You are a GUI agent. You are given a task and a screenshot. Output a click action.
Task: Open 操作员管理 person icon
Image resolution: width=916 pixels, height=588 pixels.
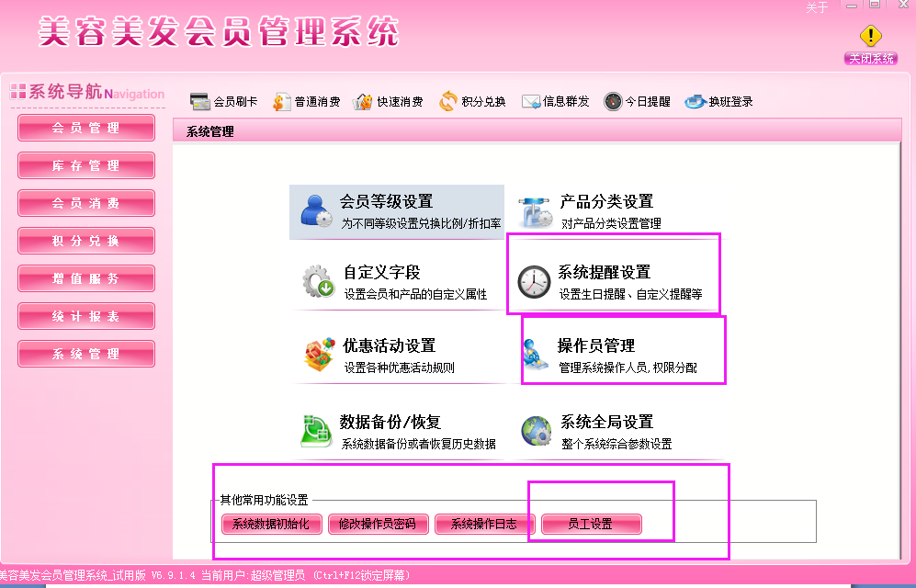[x=537, y=355]
